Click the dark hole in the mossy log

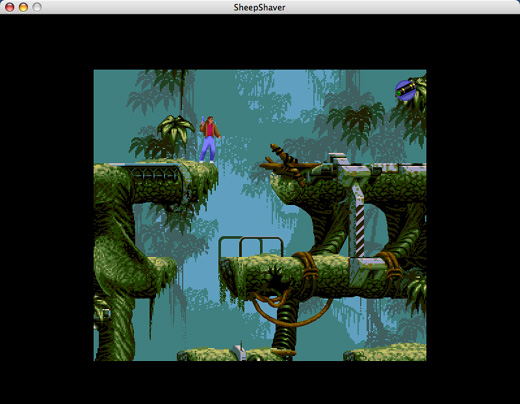[x=276, y=279]
